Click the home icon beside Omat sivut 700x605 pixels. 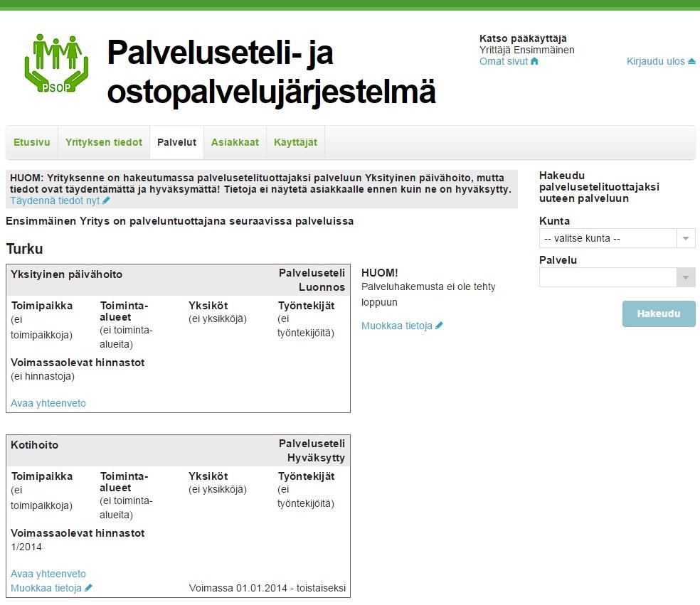pyautogui.click(x=534, y=61)
